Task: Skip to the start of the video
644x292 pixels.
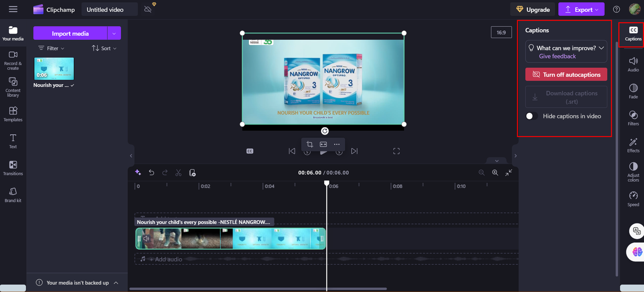Action: click(292, 151)
